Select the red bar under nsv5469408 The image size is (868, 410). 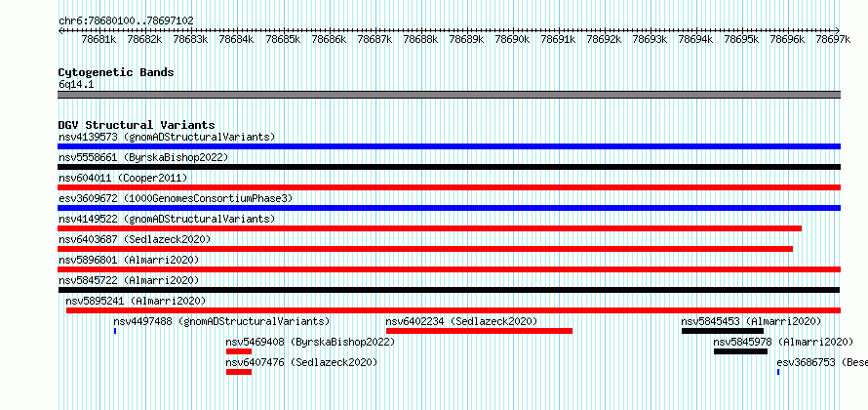pyautogui.click(x=239, y=351)
